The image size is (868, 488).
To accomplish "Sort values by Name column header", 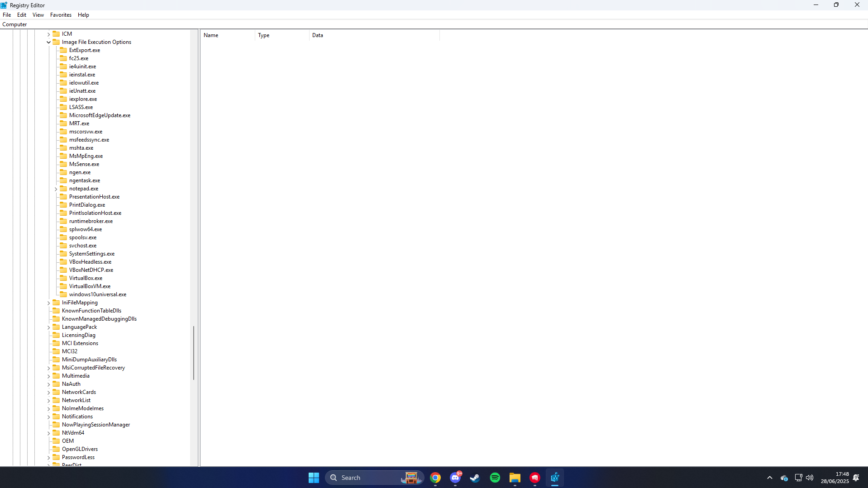I will pos(228,35).
